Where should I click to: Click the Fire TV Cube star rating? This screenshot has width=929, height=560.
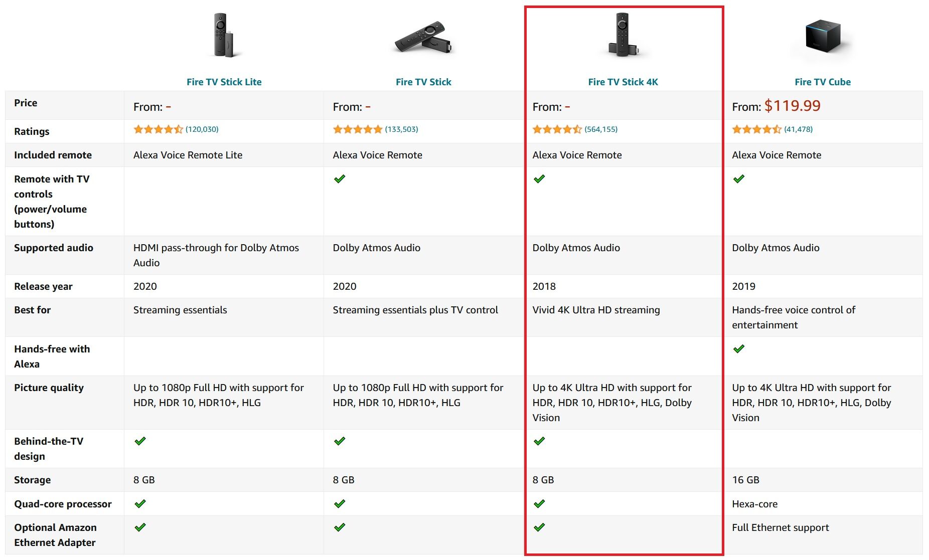coord(756,129)
